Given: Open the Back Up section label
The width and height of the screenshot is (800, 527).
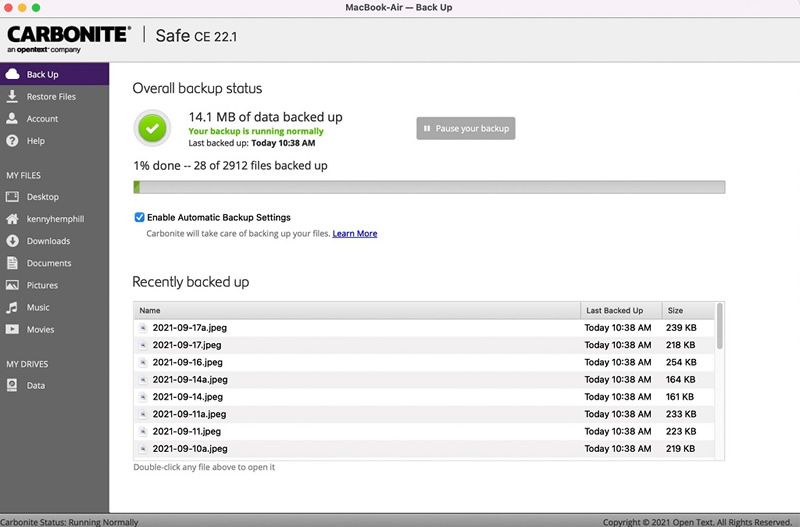Looking at the screenshot, I should click(x=42, y=74).
